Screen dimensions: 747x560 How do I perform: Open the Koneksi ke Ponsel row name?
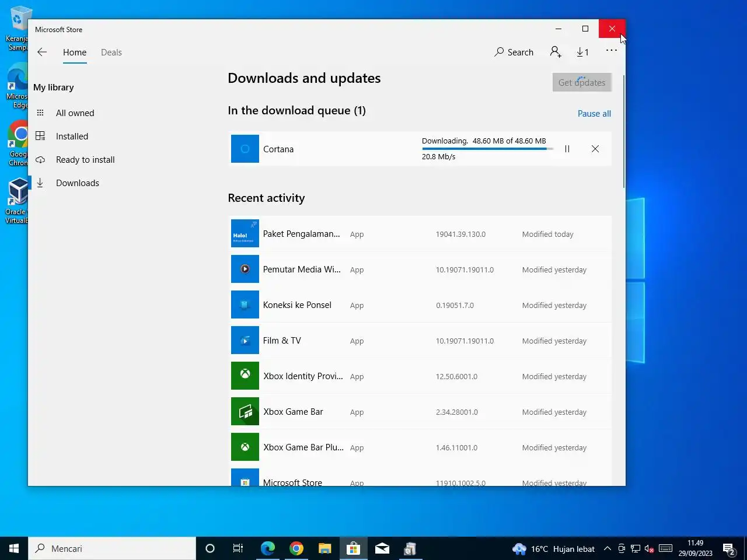(297, 304)
